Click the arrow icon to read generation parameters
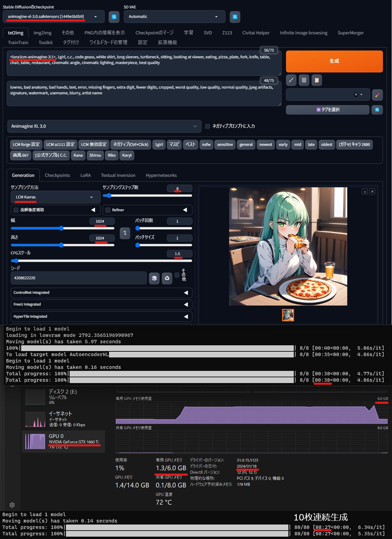Image resolution: width=392 pixels, height=539 pixels. (291, 80)
